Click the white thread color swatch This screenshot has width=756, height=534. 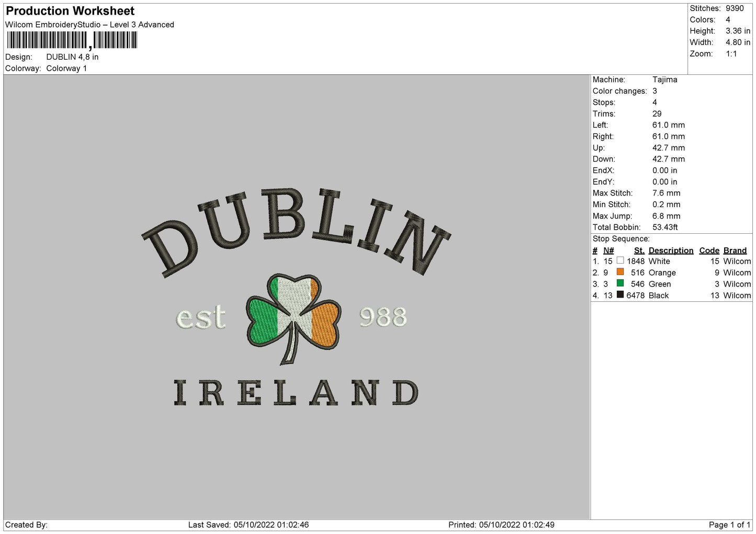620,260
